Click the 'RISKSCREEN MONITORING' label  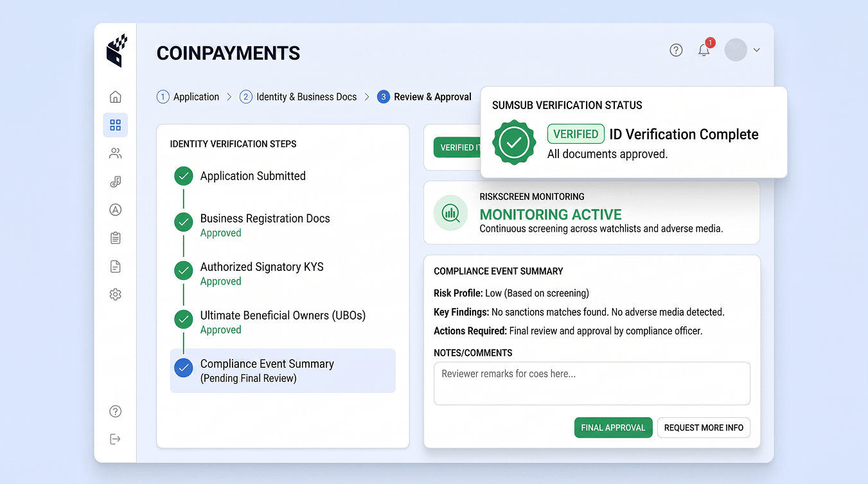coord(532,196)
